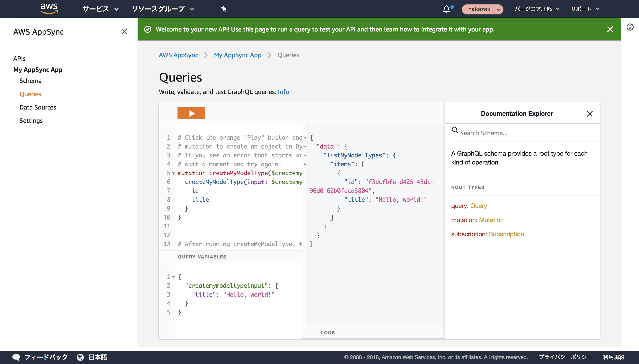Click the globe language icon in footer
The width and height of the screenshot is (639, 364).
[80, 357]
